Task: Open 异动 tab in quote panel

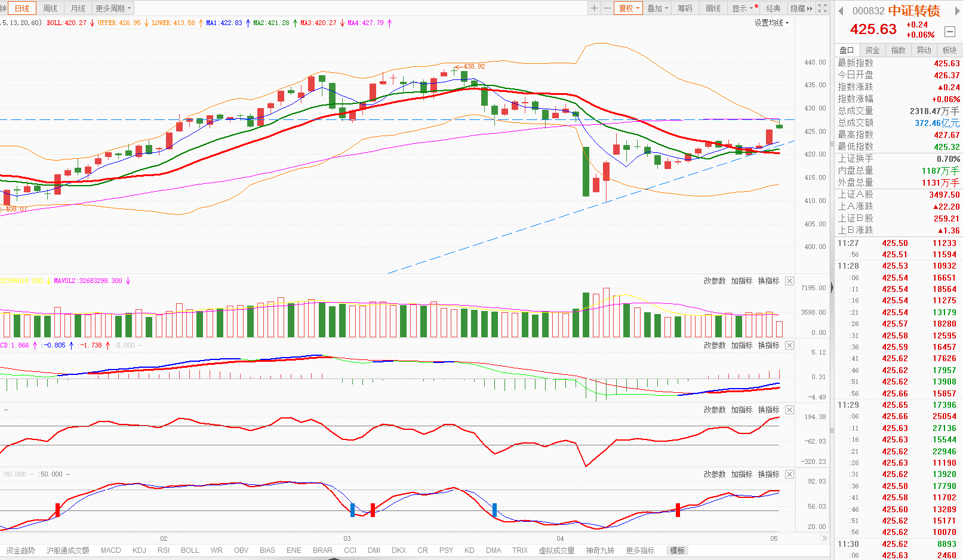Action: (x=924, y=50)
